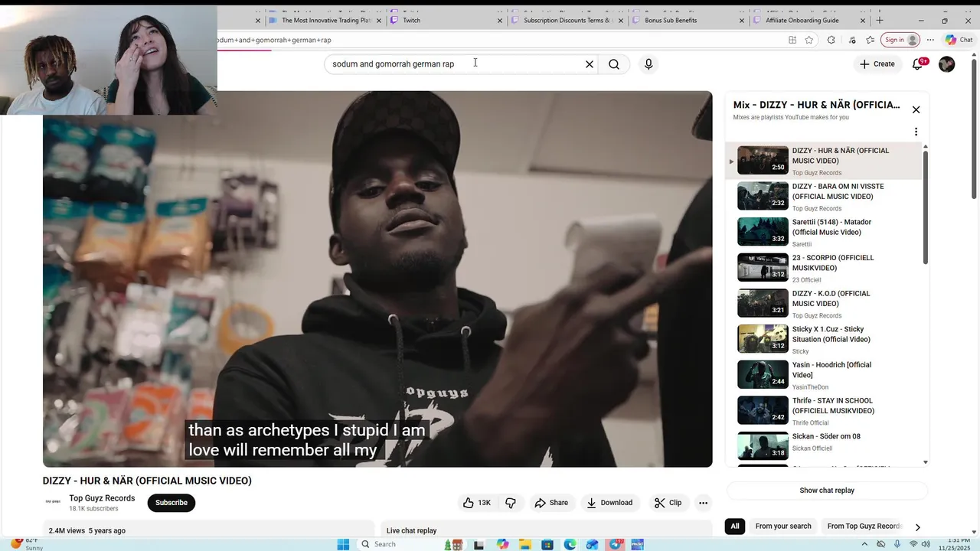Click the Live chat replay panel
The width and height of the screenshot is (980, 551).
[x=547, y=530]
